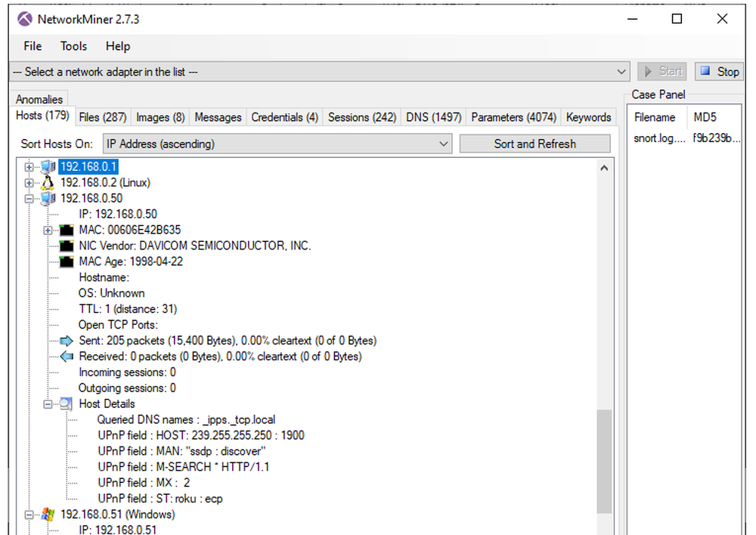The height and width of the screenshot is (535, 756).
Task: Select the IP: 192.168.0.50 row
Action: click(118, 214)
